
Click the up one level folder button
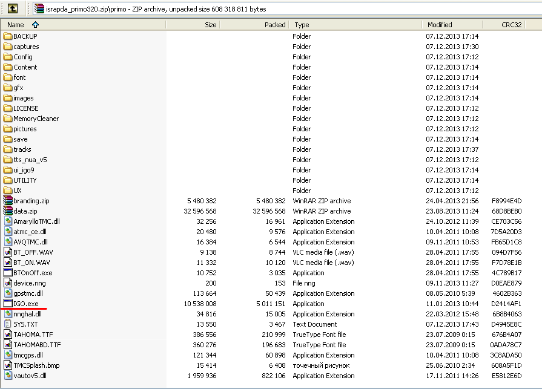(12, 8)
